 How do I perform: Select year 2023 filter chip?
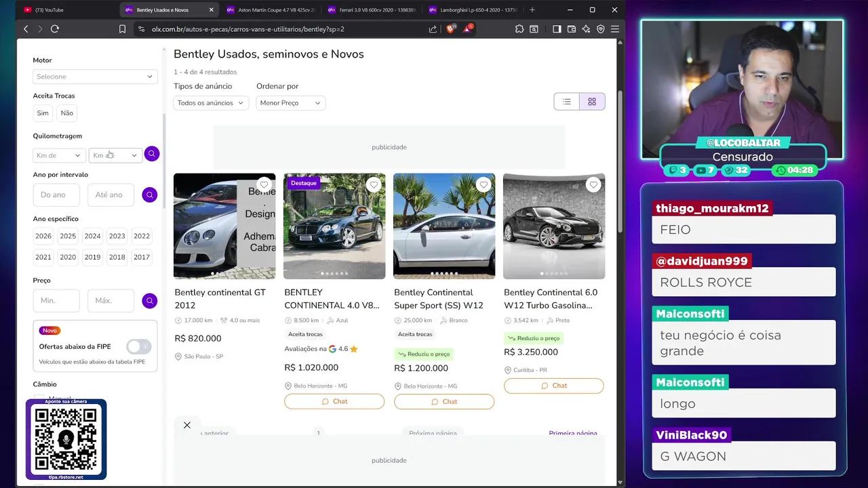[117, 237]
